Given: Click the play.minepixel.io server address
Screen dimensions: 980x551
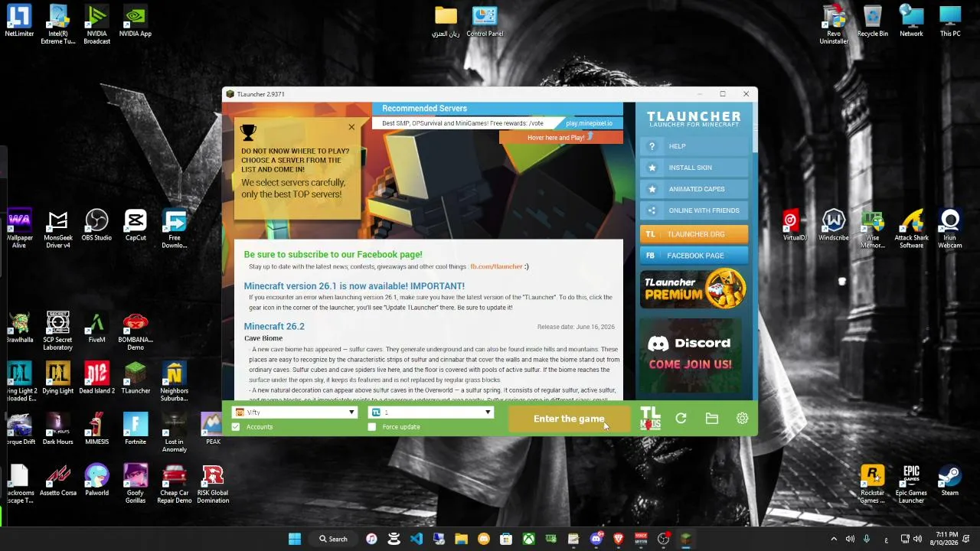Looking at the screenshot, I should (589, 123).
